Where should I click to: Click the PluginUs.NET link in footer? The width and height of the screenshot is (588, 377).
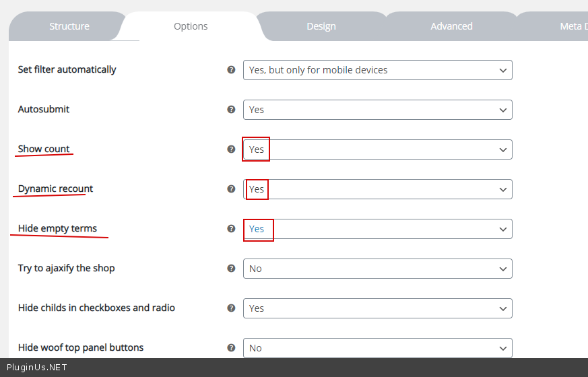tap(36, 368)
